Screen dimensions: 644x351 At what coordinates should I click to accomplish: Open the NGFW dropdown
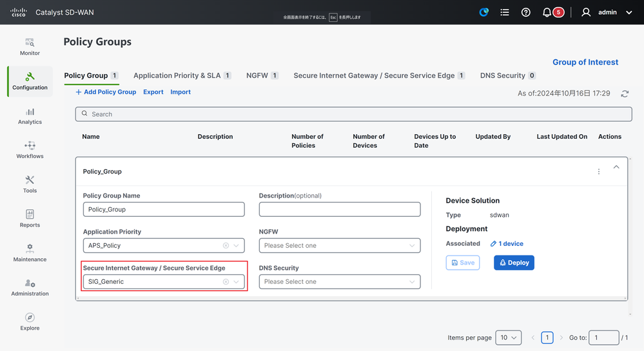tap(340, 245)
